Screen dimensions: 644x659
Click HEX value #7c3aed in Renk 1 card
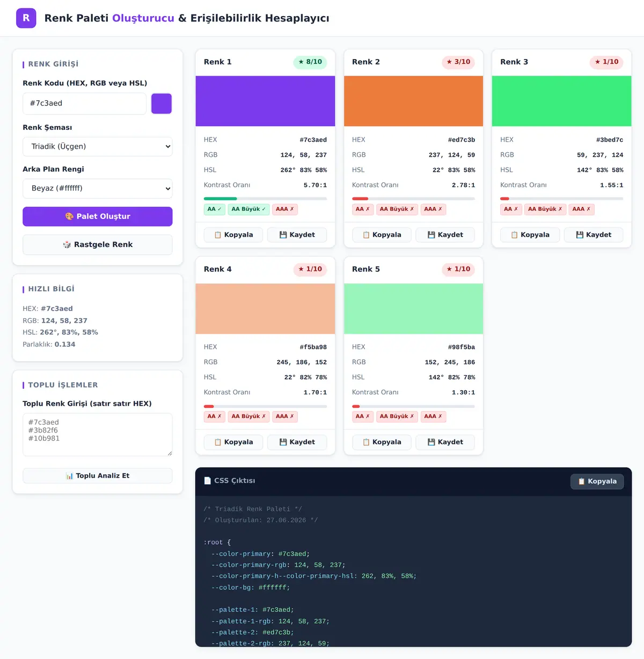[313, 140]
